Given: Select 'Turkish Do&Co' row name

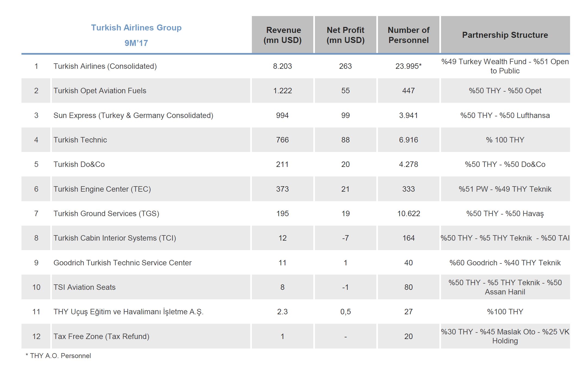Looking at the screenshot, I should [79, 164].
